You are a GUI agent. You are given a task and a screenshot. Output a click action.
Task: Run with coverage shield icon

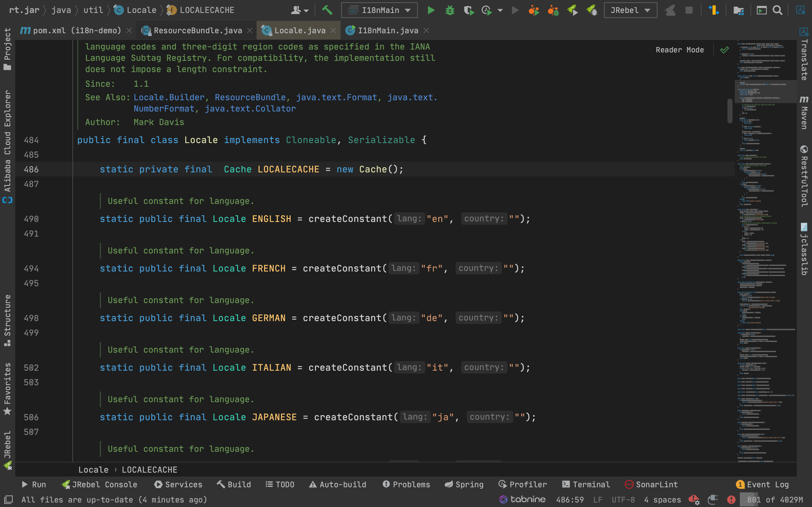pos(469,10)
